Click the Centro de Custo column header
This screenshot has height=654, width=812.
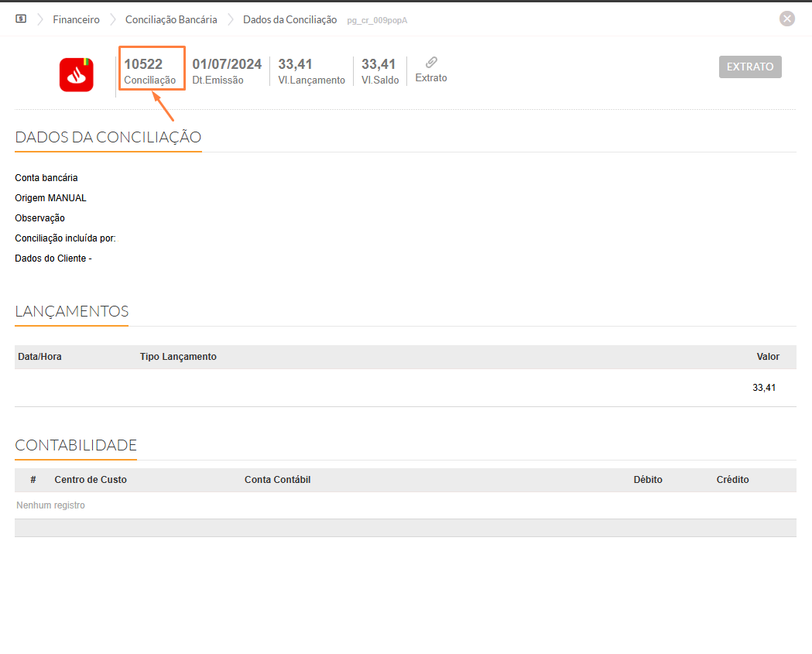tap(91, 480)
